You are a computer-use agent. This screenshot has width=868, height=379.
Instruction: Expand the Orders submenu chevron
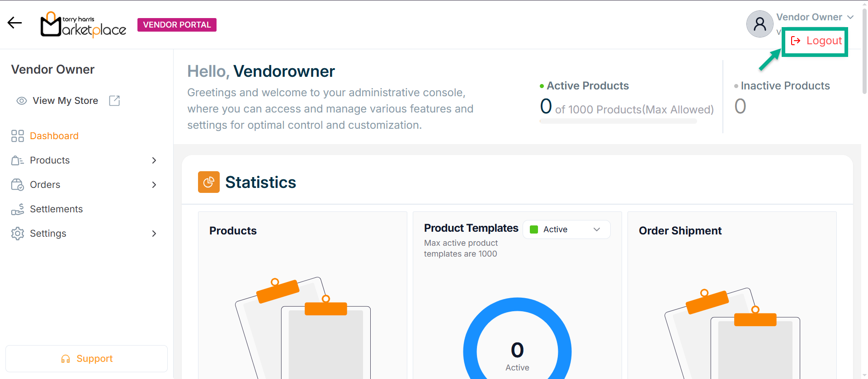pos(154,185)
